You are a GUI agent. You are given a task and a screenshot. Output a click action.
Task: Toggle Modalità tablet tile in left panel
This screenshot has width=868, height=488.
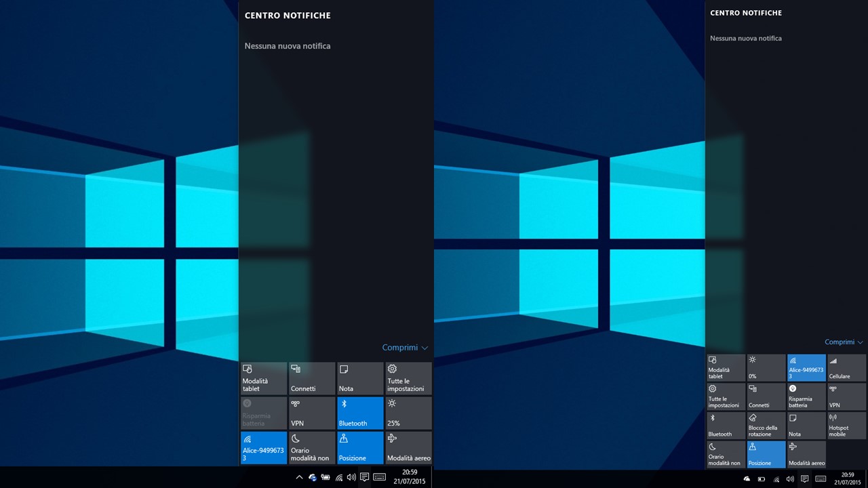[x=264, y=378]
